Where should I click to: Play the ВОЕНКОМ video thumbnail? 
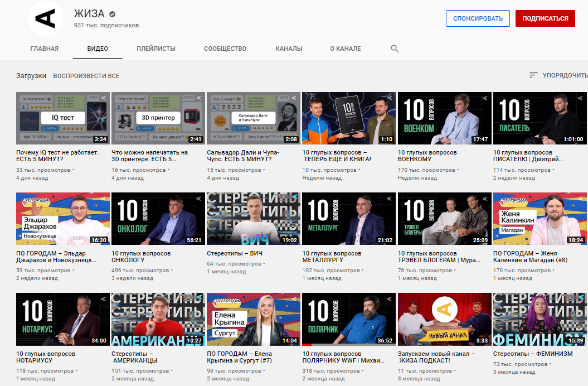coord(444,118)
